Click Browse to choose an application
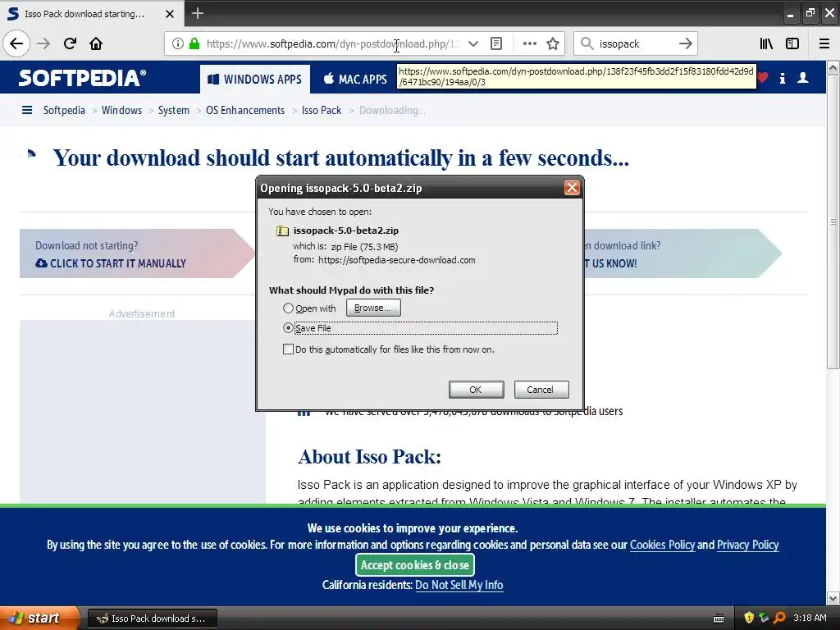Screen dimensions: 840x630 (373, 308)
